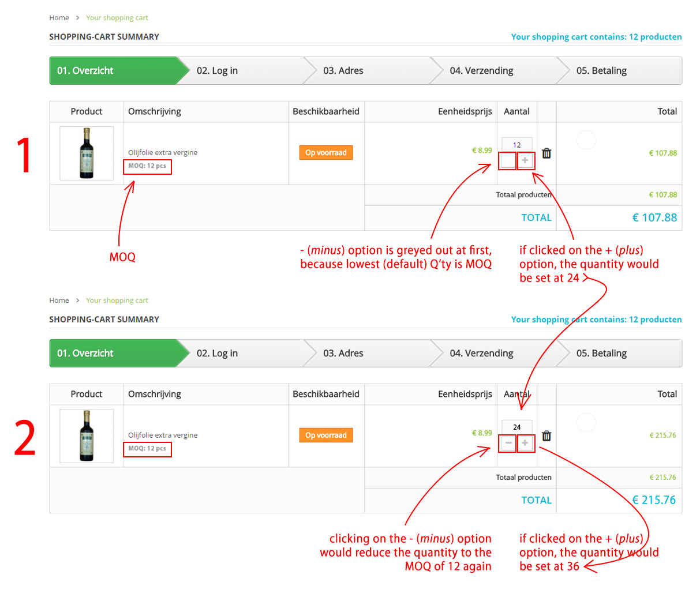Delete item using trash icon in cart 2
Screen dimensions: 700x601
(x=546, y=435)
